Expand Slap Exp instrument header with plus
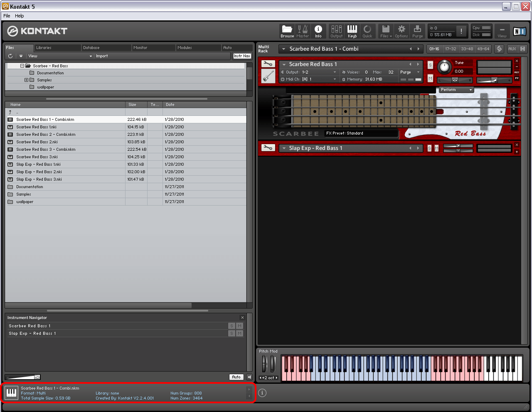 click(517, 152)
